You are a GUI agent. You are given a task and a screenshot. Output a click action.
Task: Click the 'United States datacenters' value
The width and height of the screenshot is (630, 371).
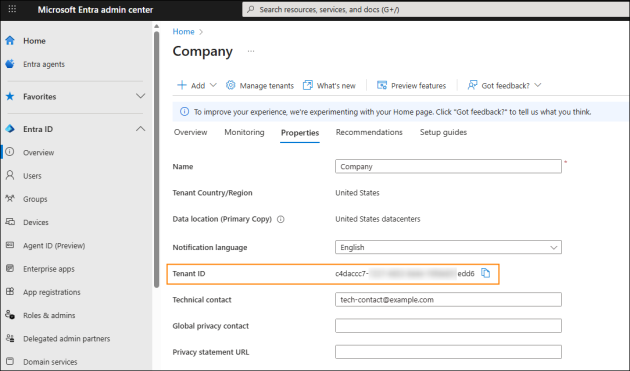tap(378, 219)
